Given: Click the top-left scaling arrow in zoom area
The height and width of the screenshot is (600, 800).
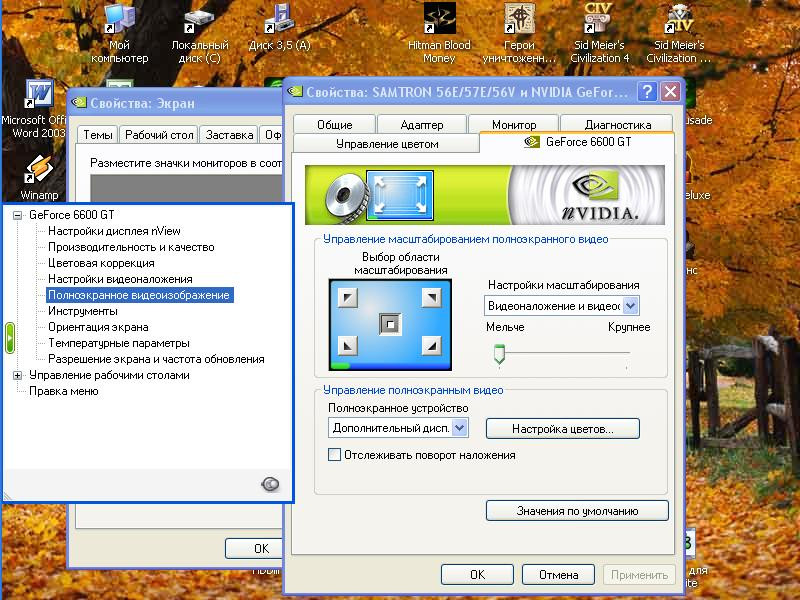Looking at the screenshot, I should tap(348, 297).
